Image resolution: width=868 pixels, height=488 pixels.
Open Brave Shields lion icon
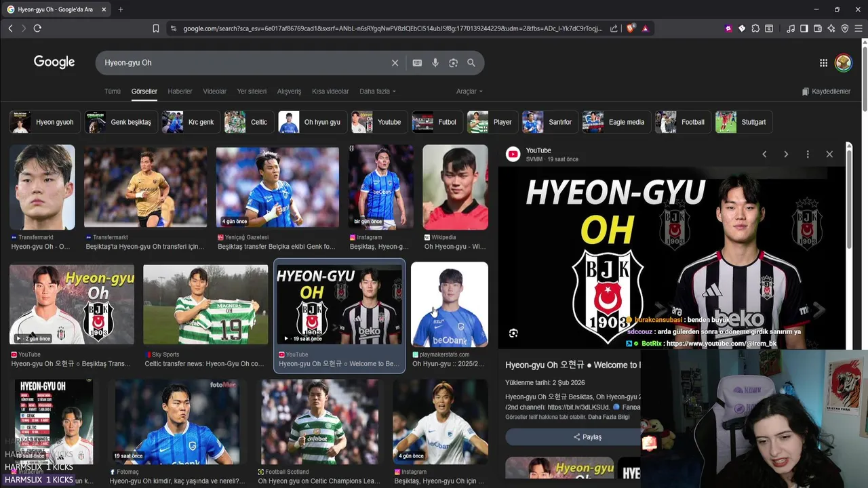[631, 28]
